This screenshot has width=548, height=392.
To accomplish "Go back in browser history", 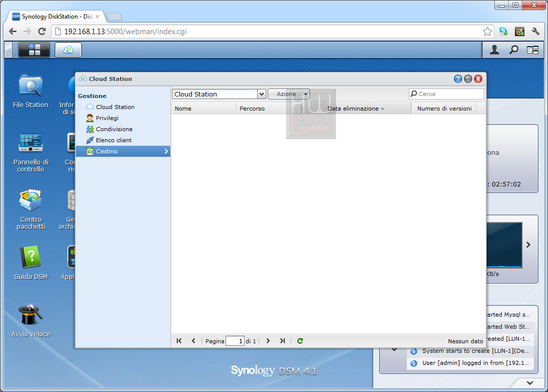I will (x=13, y=32).
